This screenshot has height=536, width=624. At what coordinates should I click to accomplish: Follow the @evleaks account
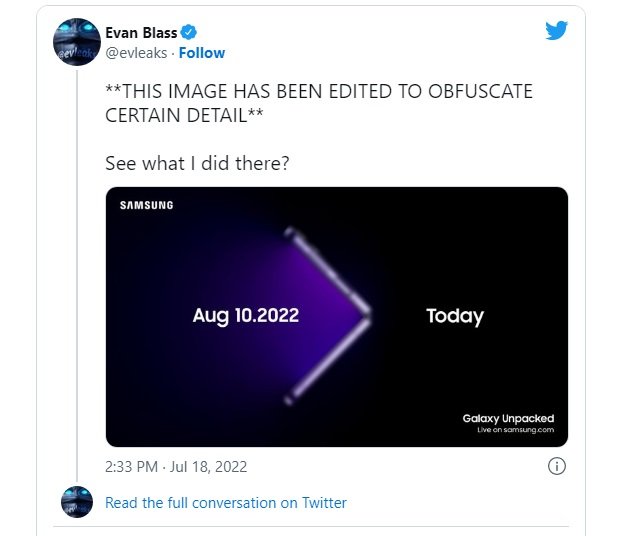202,53
